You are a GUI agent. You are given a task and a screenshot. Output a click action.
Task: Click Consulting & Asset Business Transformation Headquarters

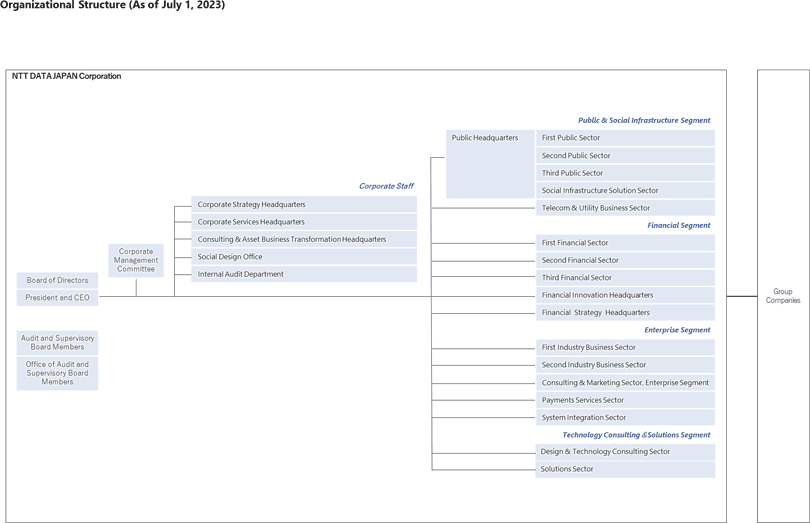click(x=304, y=239)
